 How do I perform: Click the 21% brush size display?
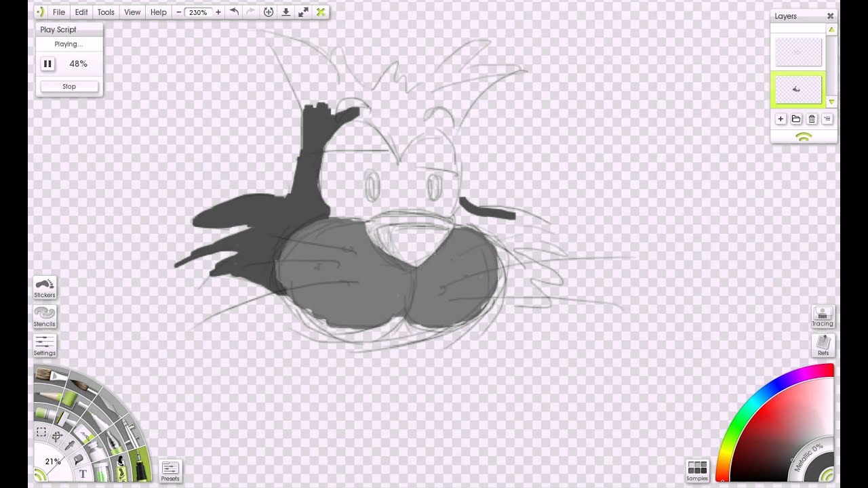coord(53,462)
